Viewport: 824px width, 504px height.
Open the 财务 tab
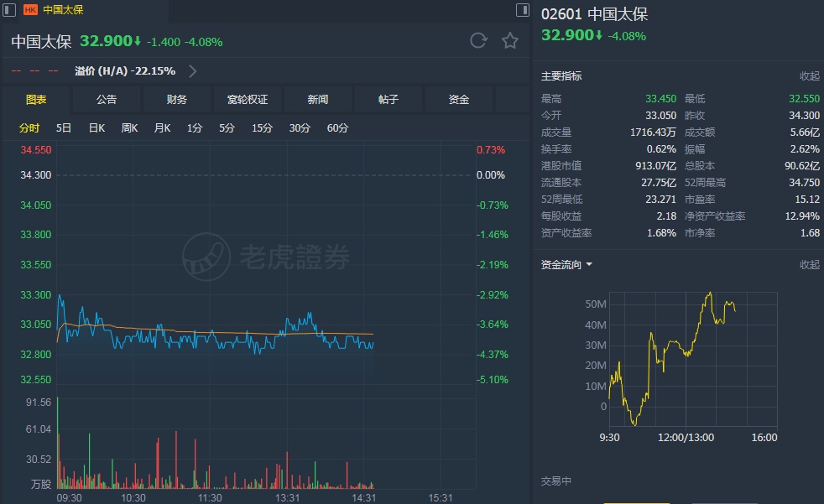177,100
